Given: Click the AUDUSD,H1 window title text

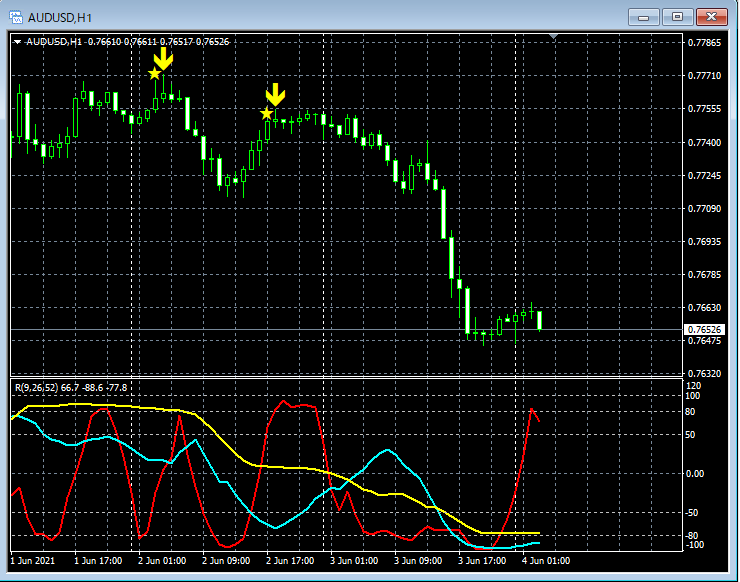Looking at the screenshot, I should 59,18.
